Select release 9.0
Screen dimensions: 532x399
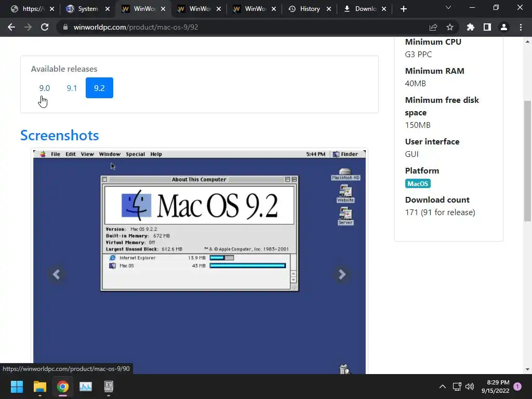45,88
